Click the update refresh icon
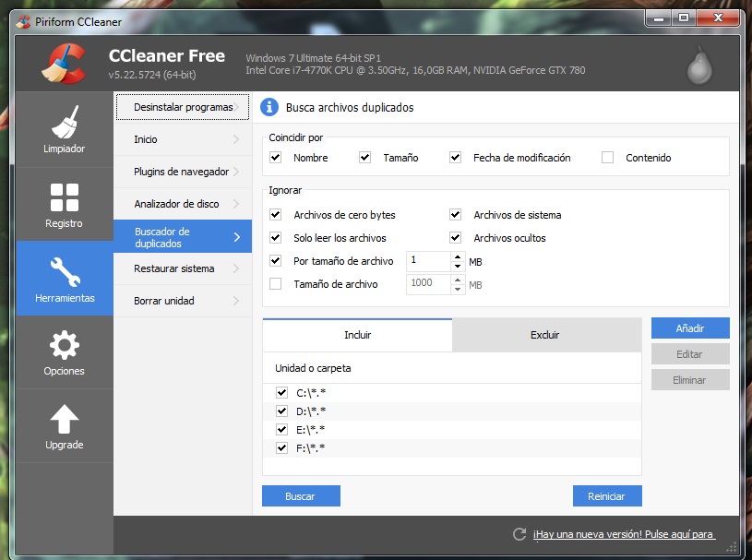Screen dimensions: 752x560 519,534
